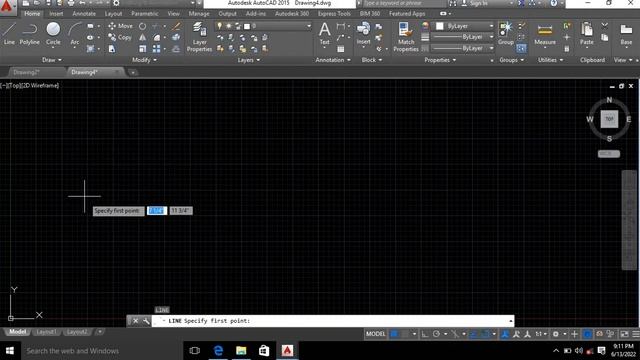Close the command line with X
Image resolution: width=640 pixels, height=360 pixels.
[x=136, y=321]
